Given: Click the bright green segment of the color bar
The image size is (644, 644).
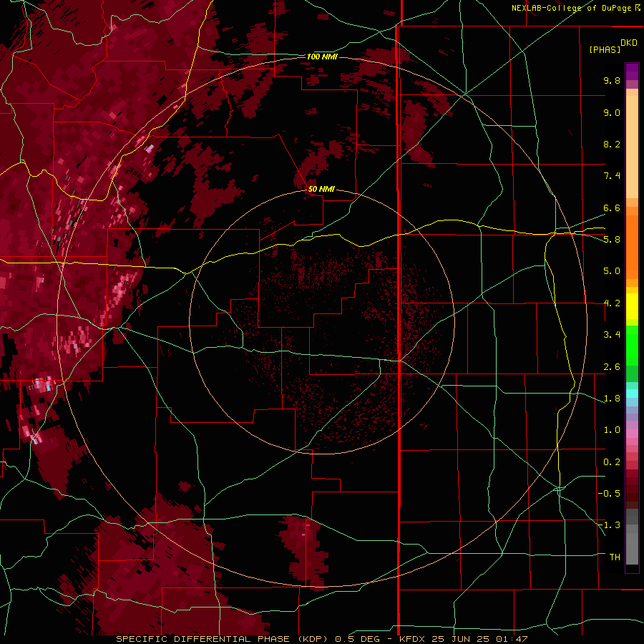Looking at the screenshot, I should click(632, 345).
